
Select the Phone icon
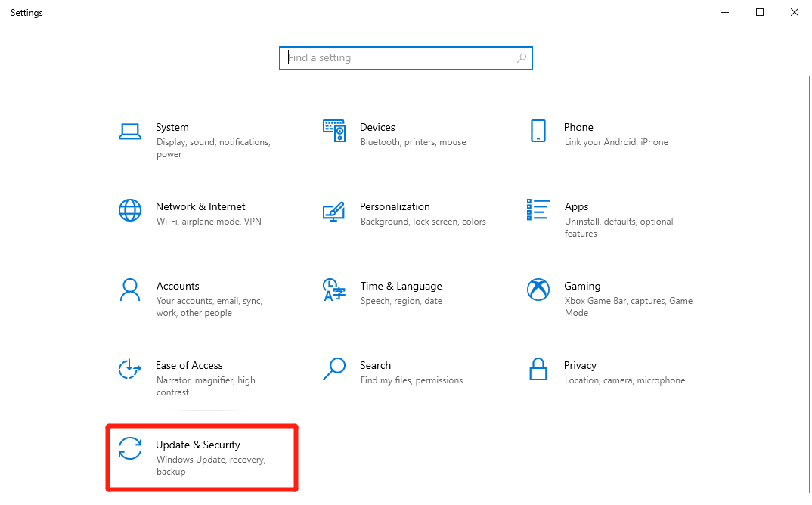coord(538,131)
